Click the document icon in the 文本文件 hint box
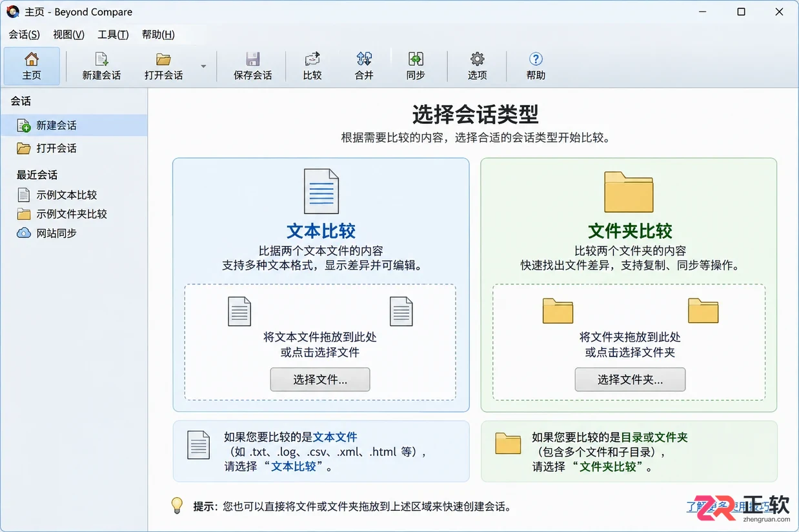Image resolution: width=799 pixels, height=532 pixels. coord(199,445)
